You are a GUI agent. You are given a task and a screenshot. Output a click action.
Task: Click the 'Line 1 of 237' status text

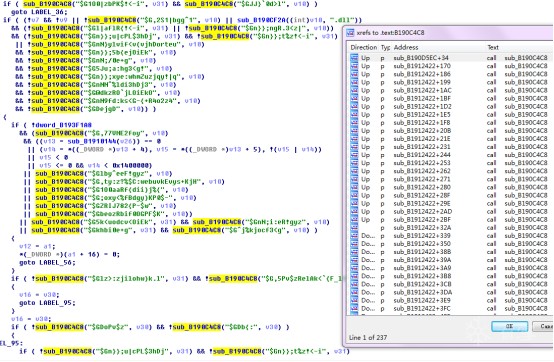tap(368, 338)
